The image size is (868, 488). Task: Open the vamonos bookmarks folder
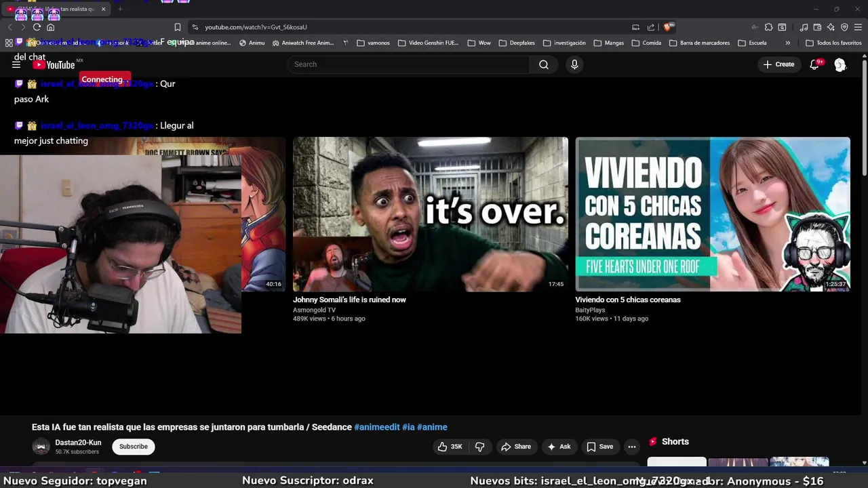tap(373, 43)
